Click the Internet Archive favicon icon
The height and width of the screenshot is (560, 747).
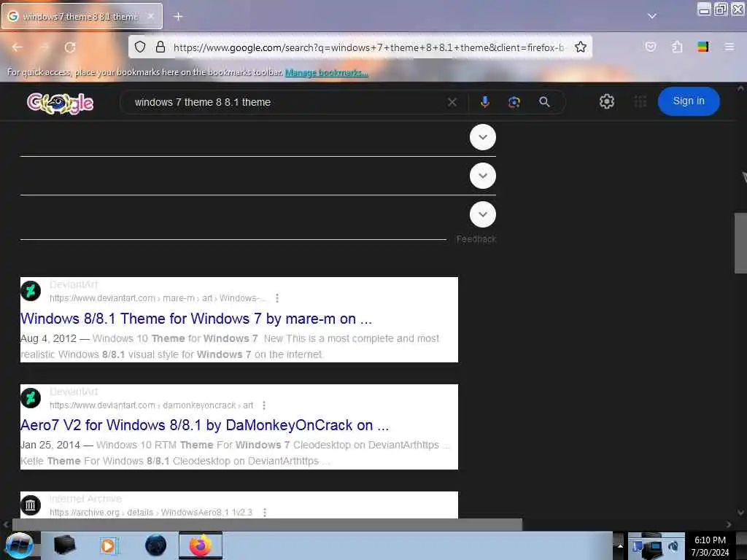31,505
